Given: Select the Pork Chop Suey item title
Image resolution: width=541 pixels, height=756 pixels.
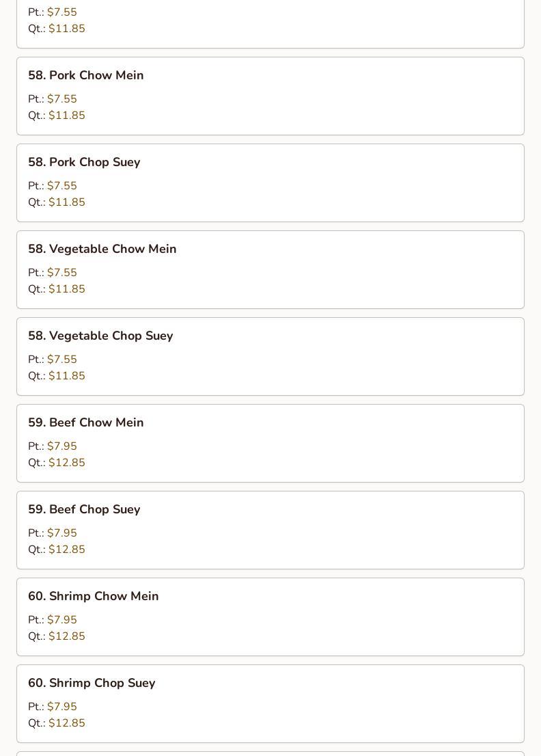Looking at the screenshot, I should [x=84, y=162].
